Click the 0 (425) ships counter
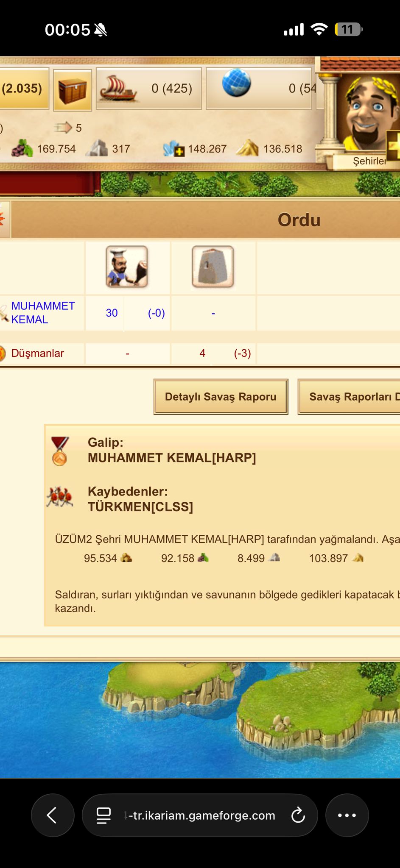 172,88
